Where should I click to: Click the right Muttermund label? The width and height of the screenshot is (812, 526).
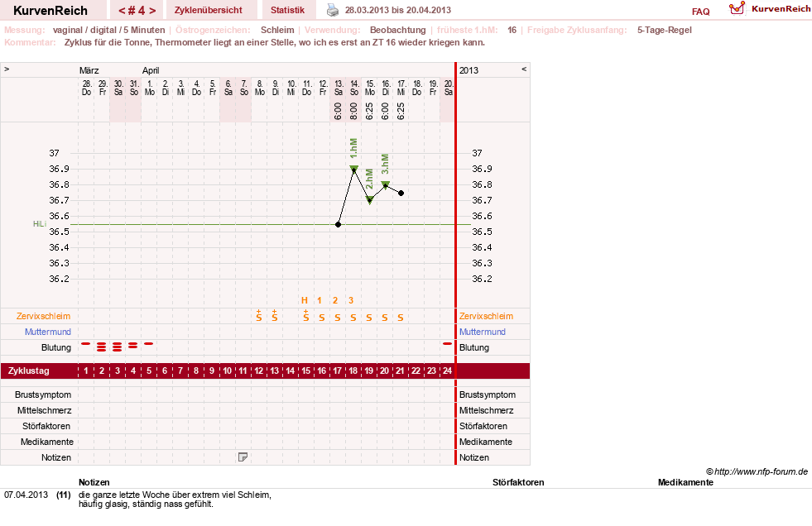tap(482, 332)
